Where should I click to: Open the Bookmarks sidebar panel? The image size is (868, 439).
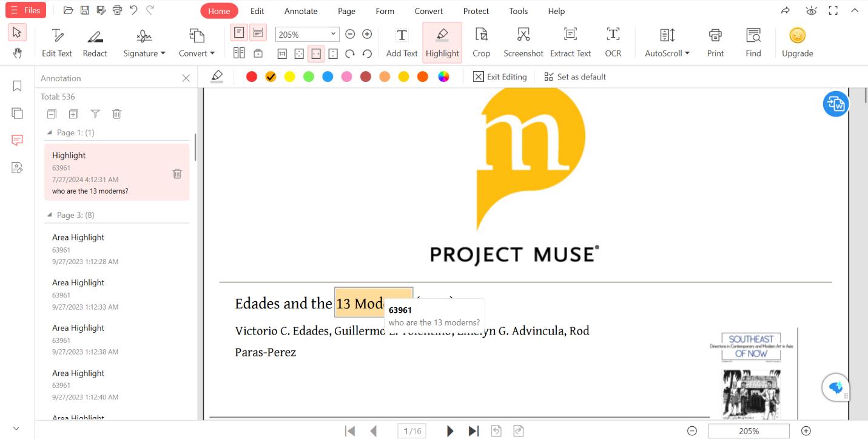(x=17, y=86)
